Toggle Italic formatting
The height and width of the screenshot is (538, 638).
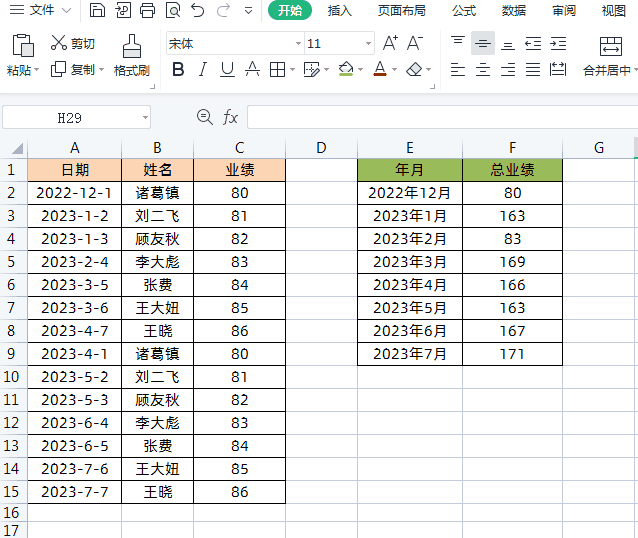[x=202, y=70]
